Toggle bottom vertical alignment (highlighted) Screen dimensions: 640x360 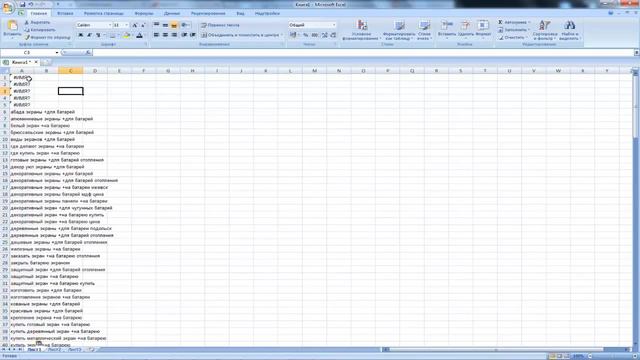174,25
